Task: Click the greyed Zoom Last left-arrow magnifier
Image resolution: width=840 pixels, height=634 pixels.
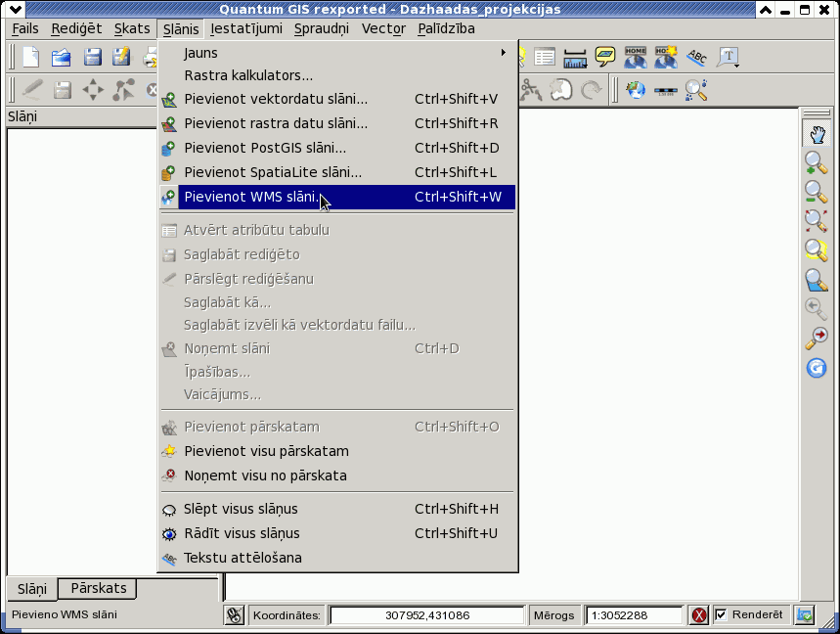Action: click(816, 309)
